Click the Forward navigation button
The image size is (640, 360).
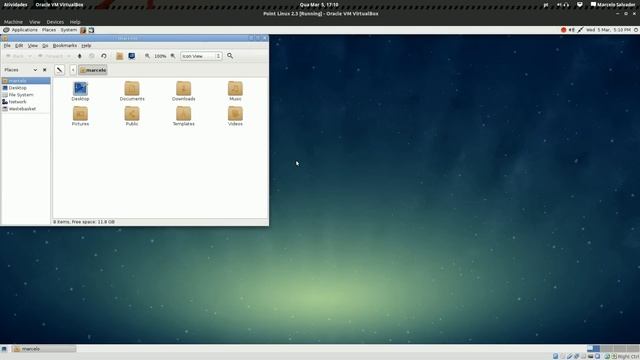51,56
